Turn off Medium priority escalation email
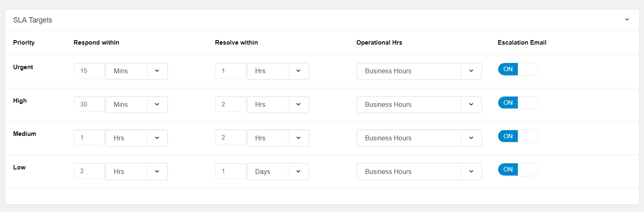 coord(518,136)
